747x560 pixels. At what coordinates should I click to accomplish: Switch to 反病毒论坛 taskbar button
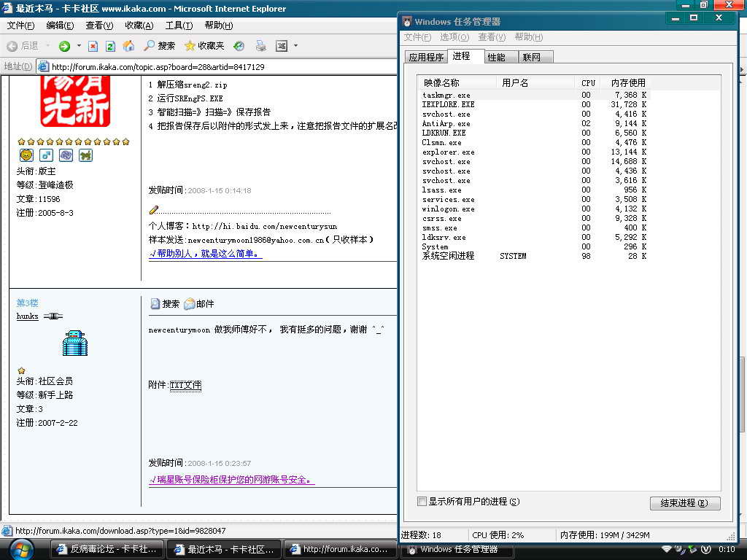click(107, 549)
